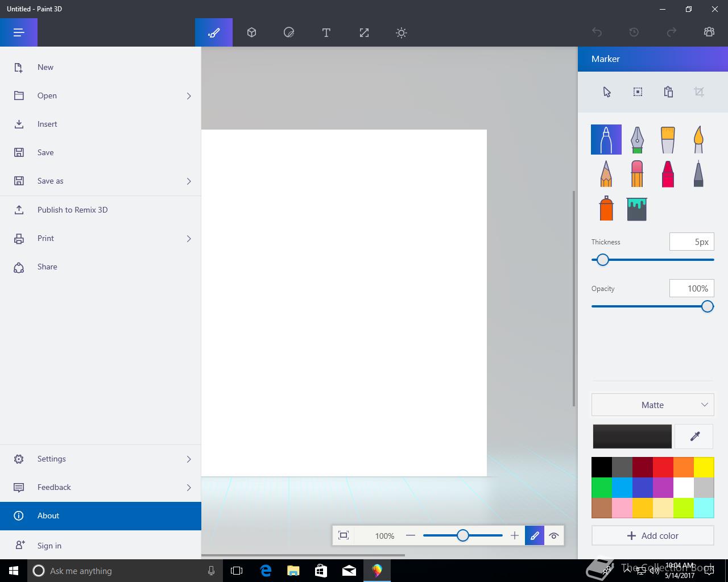Select the Pixel pen tool

coord(698,173)
